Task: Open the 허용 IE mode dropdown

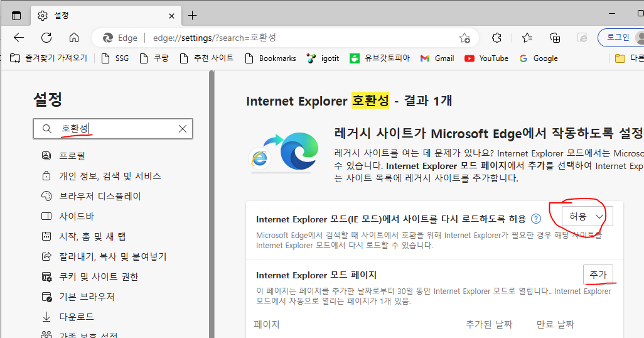Action: [588, 216]
